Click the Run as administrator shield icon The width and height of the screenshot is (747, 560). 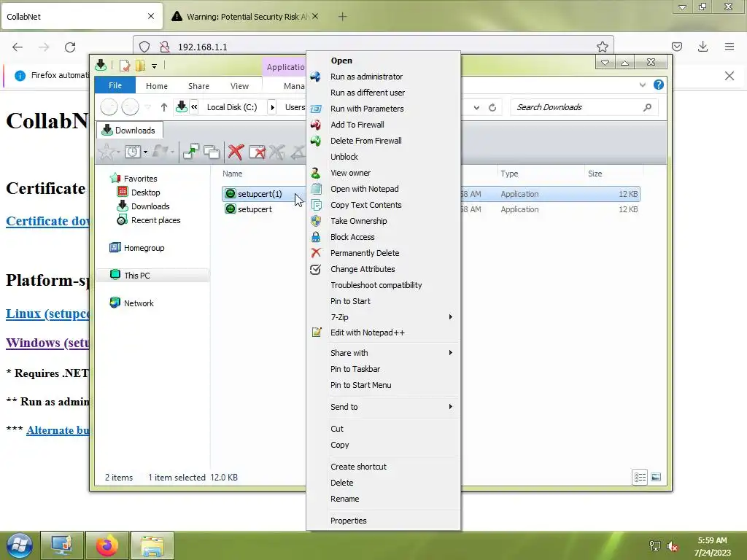[x=315, y=77]
